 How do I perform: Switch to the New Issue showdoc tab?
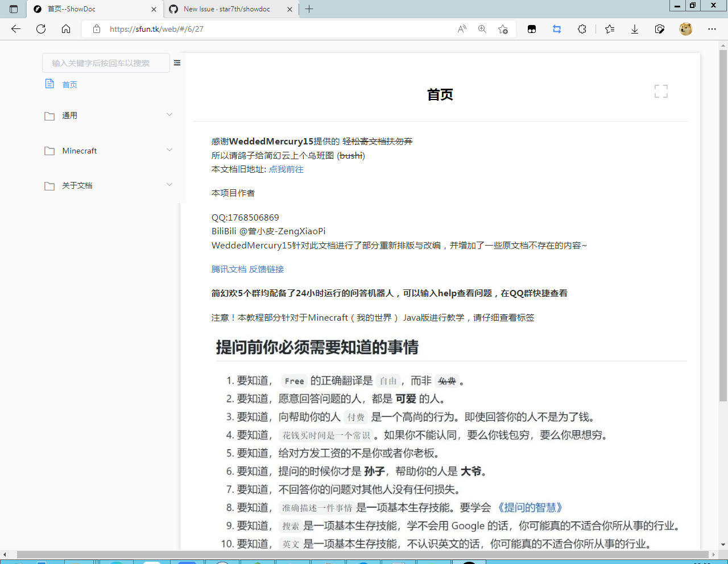pyautogui.click(x=231, y=9)
